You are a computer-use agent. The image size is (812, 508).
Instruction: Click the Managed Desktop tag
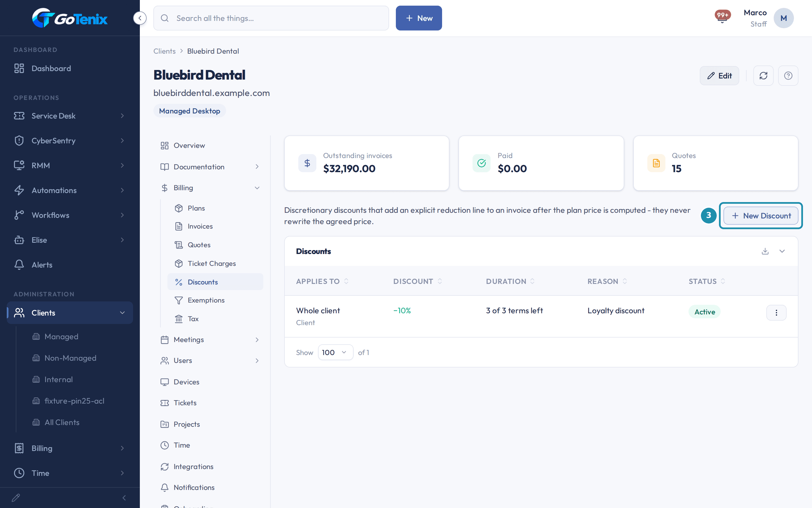click(x=189, y=111)
